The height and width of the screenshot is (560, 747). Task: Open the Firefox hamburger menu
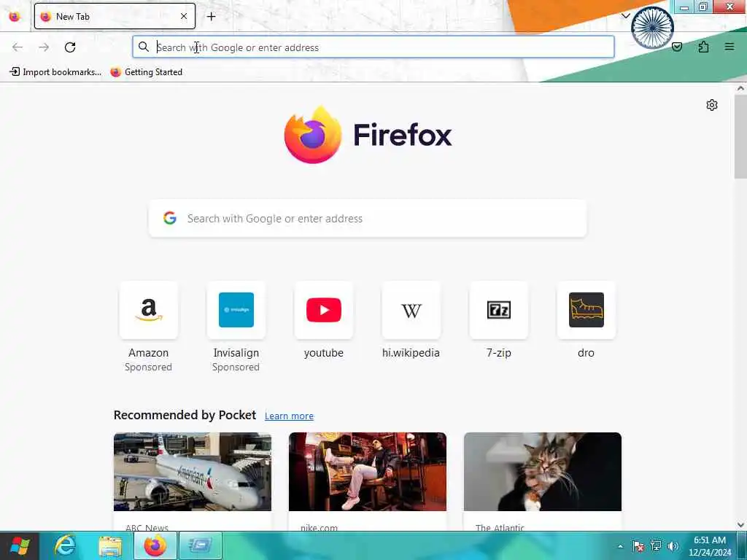tap(729, 47)
